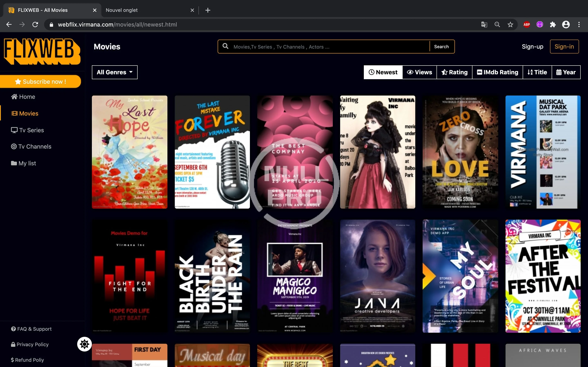588x367 pixels.
Task: Sort movies by Year
Action: tap(566, 72)
